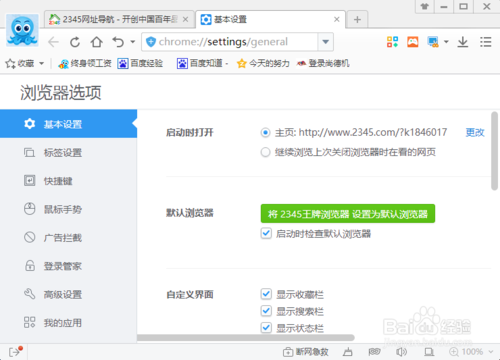Image resolution: width=500 pixels, height=360 pixels.
Task: Open the colorful apps grid icon
Action: point(392,42)
